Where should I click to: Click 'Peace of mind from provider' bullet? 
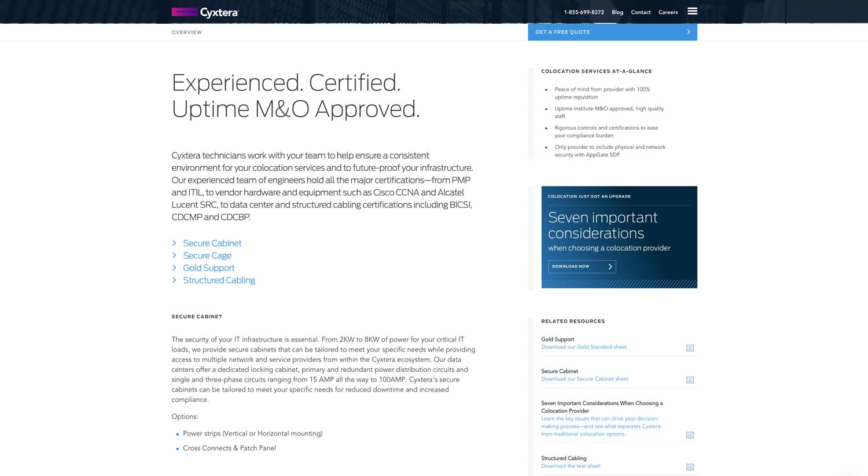coord(602,93)
